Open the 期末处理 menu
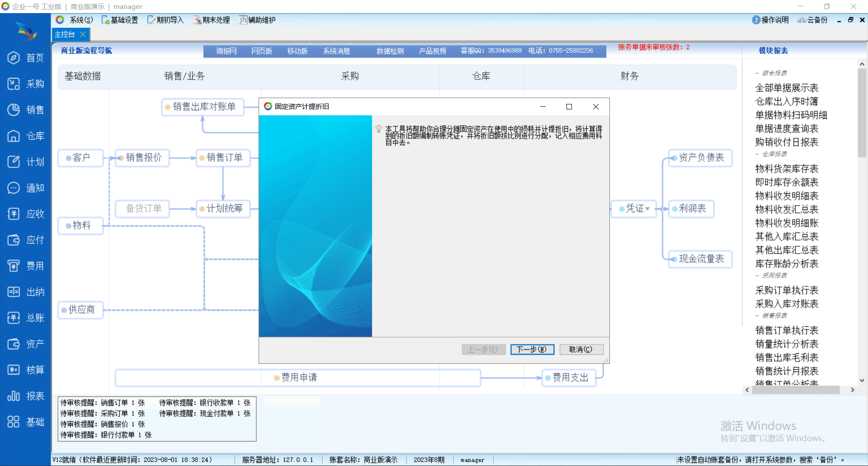 tap(212, 20)
